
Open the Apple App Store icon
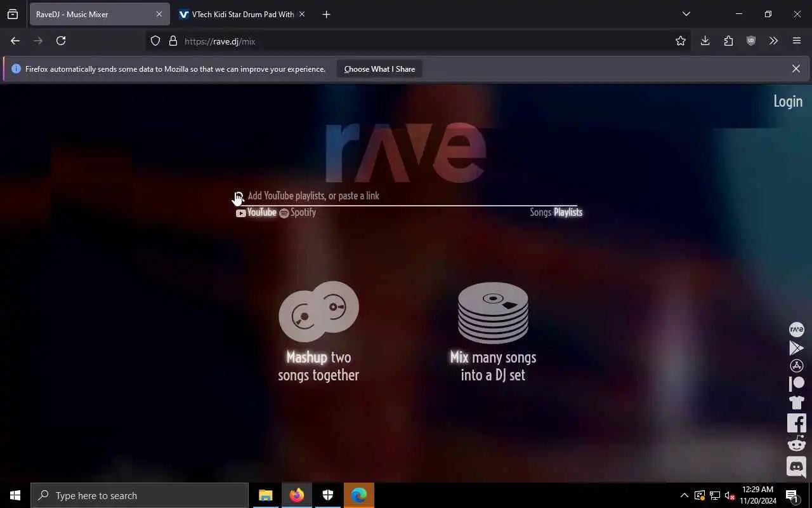[796, 366]
